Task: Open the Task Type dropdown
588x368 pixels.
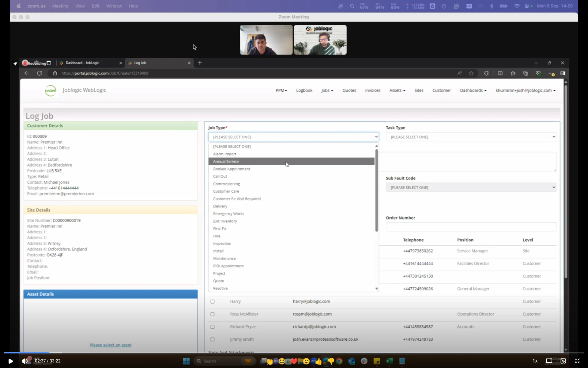Action: pos(471,137)
